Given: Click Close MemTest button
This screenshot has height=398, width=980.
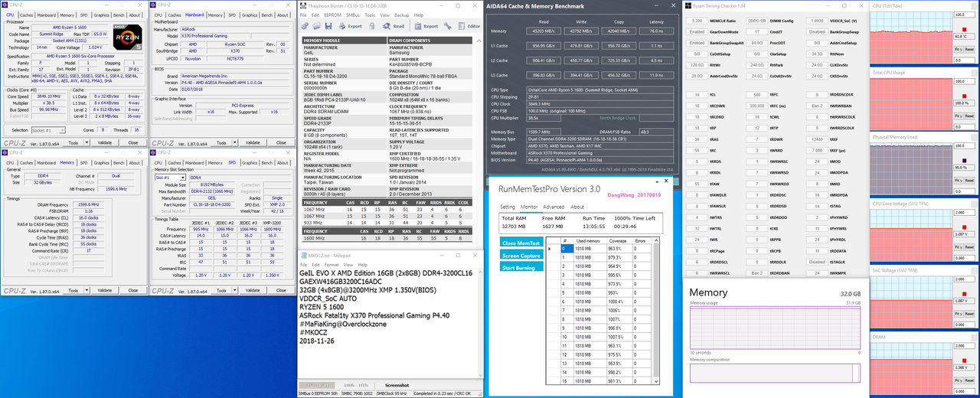Looking at the screenshot, I should [521, 243].
